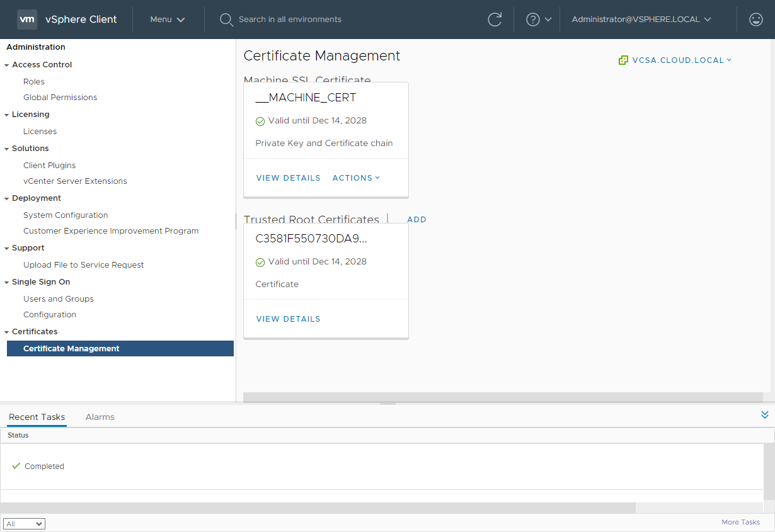
Task: Click the Search in all environments field
Action: [x=290, y=20]
